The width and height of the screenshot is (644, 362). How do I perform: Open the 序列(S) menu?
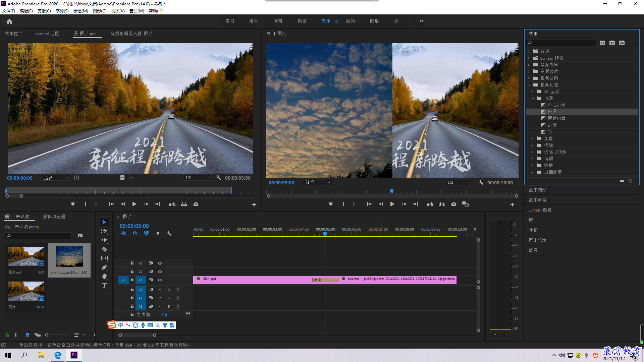click(x=62, y=11)
